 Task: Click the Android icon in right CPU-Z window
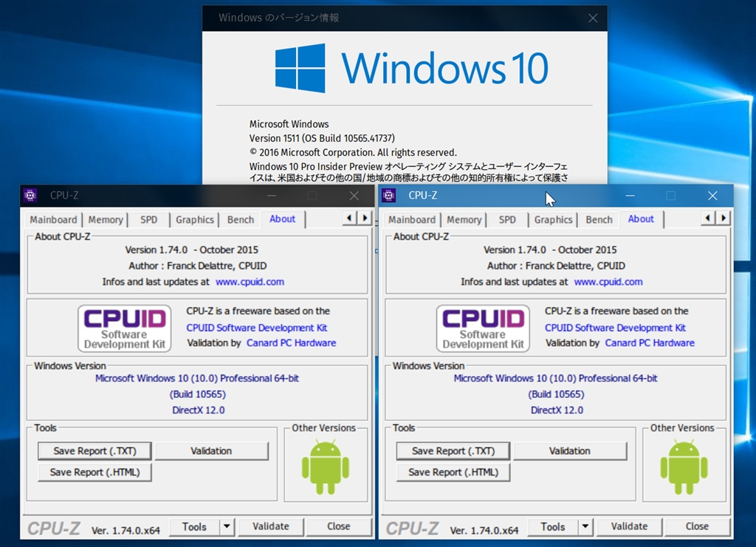coord(684,467)
